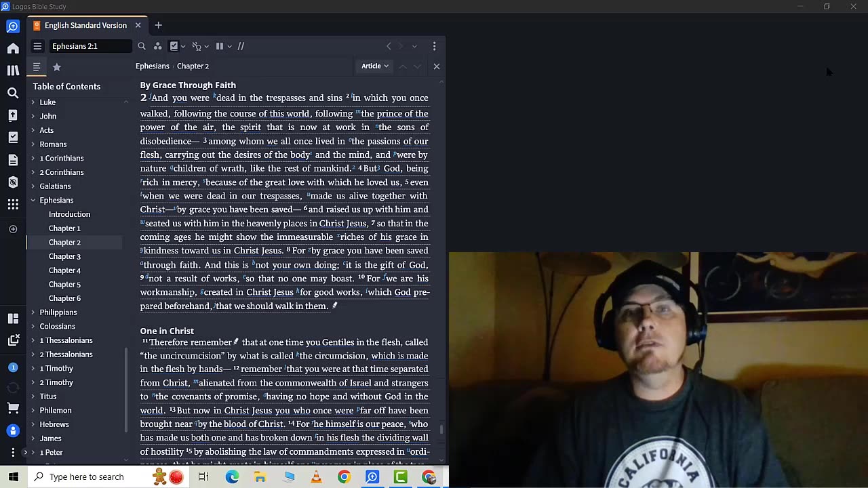Open the sidebar vertical dots more menu
Image resolution: width=868 pixels, height=488 pixels.
tap(13, 452)
